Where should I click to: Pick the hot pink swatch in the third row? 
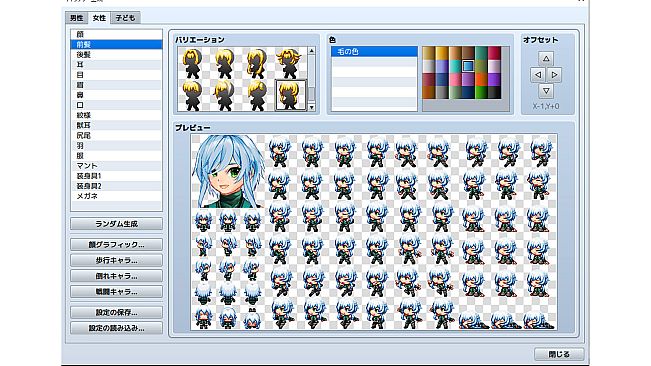point(455,79)
